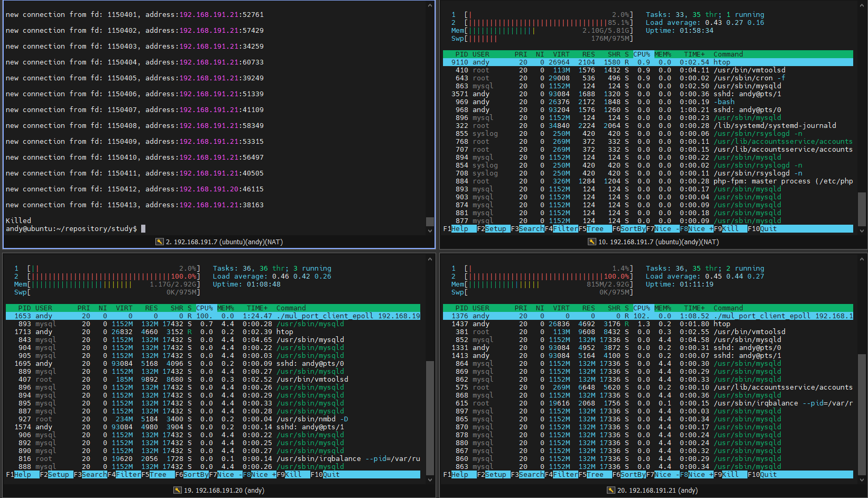Select PID 927 /usr/sbin/nmbd row in session 19
Screen dimensions: 868x498
[213, 419]
